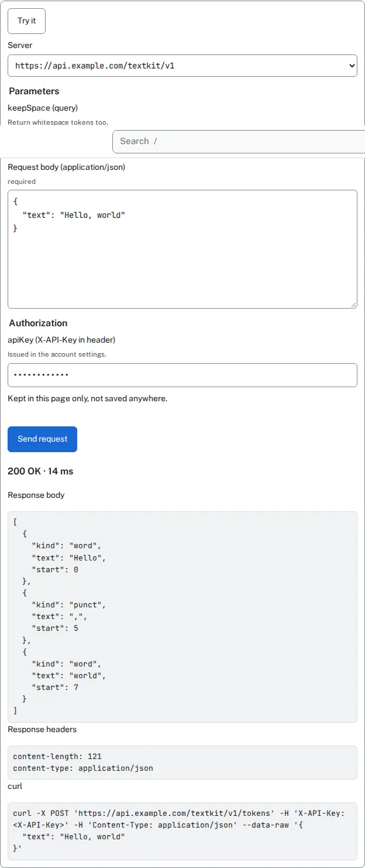The image size is (365, 868).
Task: Click the "start": 5 response line
Action: (x=55, y=628)
